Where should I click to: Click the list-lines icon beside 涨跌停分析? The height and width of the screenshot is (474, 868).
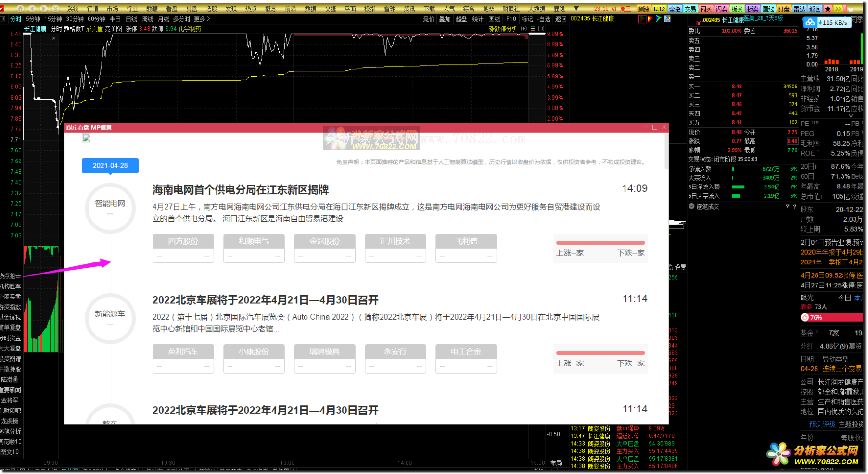[x=533, y=29]
